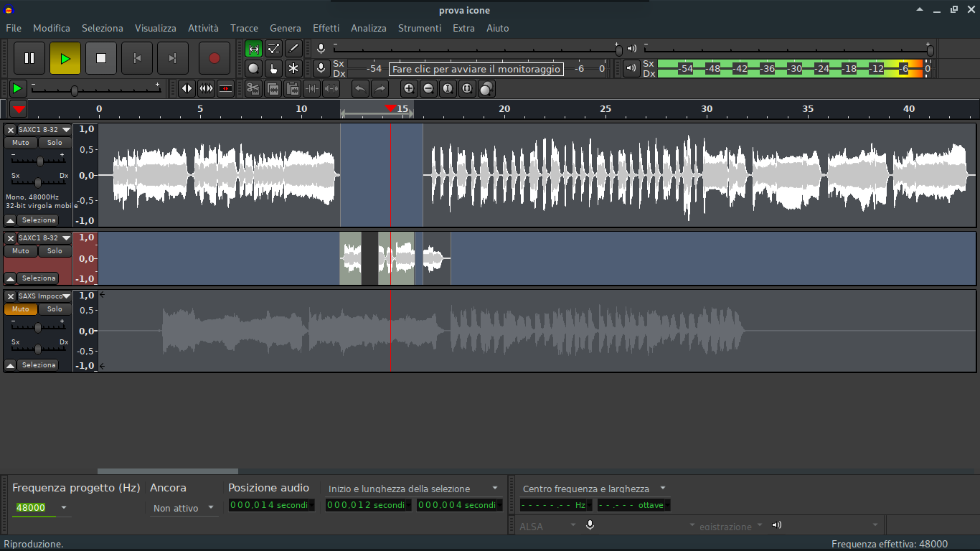
Task: Select the Zoom magnifier tool
Action: pos(253,69)
